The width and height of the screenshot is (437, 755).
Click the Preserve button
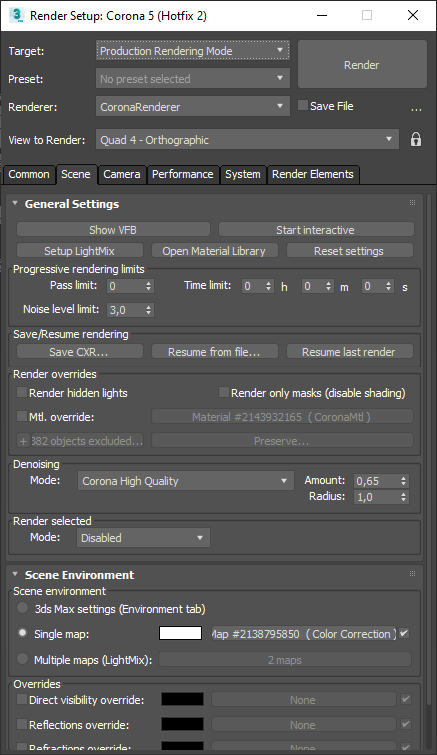(x=282, y=441)
